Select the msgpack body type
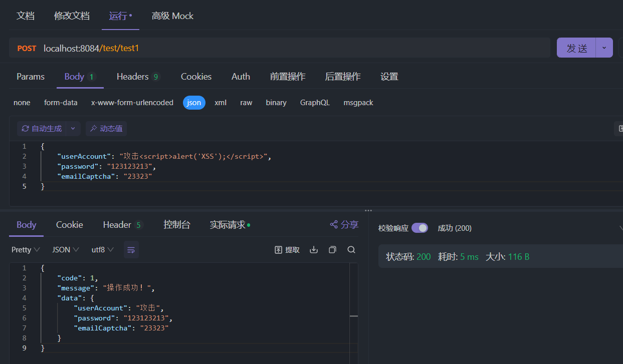The image size is (623, 364). pos(358,103)
